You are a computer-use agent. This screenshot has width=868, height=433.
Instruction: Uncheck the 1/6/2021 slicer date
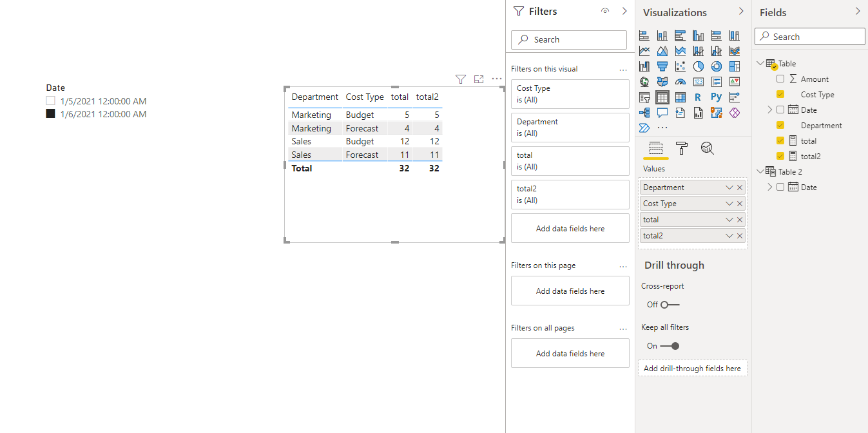click(51, 114)
